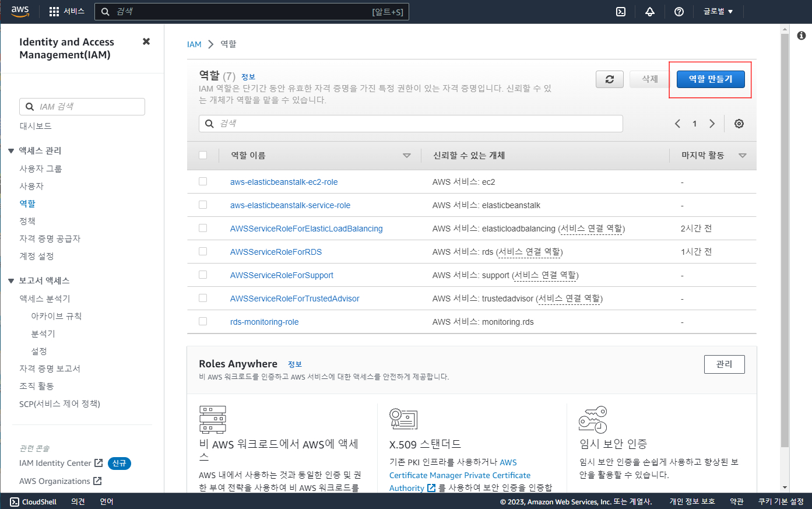Open CloudShell from top bar icon
The height and width of the screenshot is (509, 812).
tap(621, 12)
